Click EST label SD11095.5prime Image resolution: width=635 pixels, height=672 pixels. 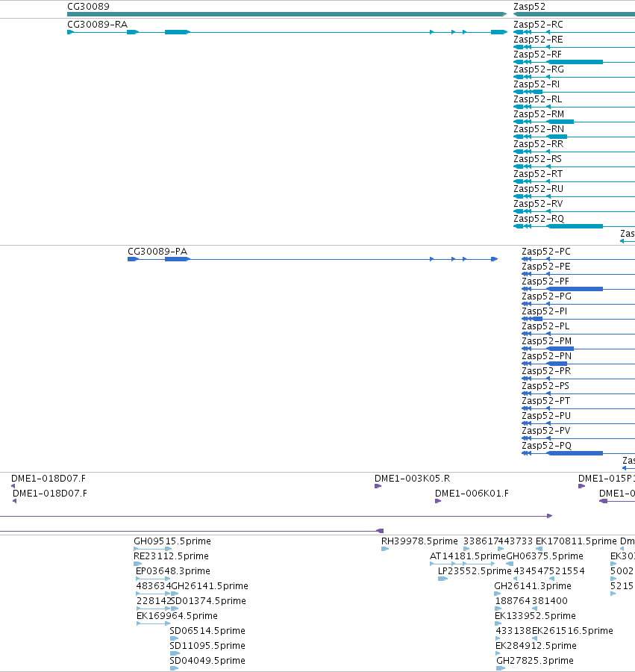click(x=207, y=646)
